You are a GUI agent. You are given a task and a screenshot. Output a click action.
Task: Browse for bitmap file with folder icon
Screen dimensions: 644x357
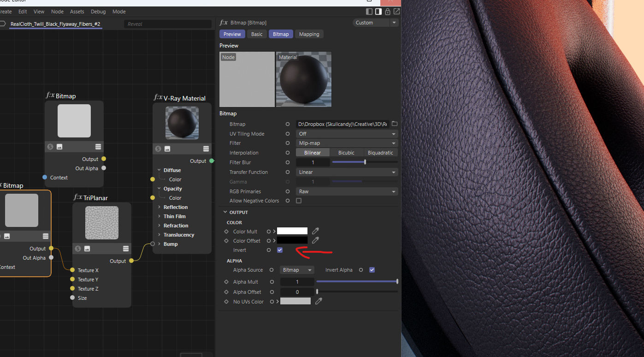[395, 124]
